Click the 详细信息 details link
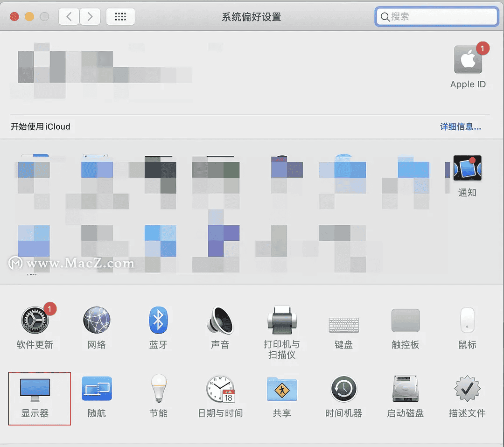Image resolution: width=504 pixels, height=447 pixels. click(x=460, y=126)
